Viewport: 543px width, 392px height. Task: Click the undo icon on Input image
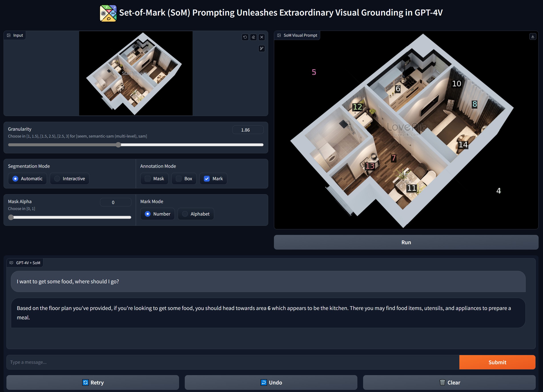coord(245,37)
